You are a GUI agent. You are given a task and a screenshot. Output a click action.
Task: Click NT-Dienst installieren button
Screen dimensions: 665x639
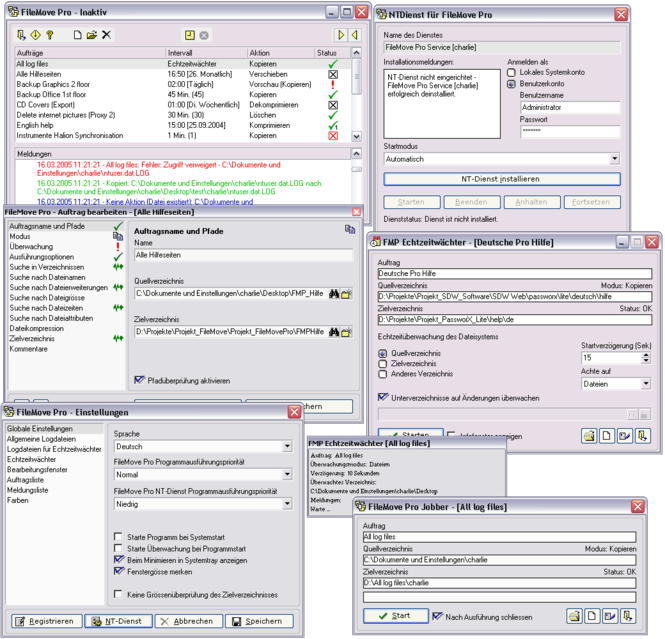[x=502, y=179]
